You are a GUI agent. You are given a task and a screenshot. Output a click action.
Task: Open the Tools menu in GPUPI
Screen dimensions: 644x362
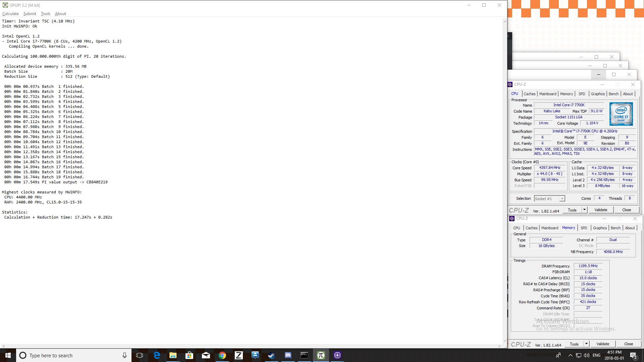[x=45, y=14]
